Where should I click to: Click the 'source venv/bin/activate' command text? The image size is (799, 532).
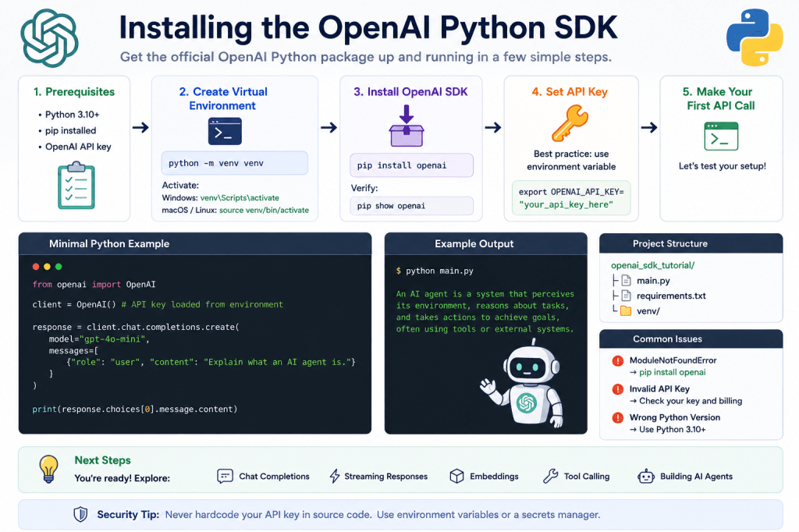pyautogui.click(x=264, y=210)
